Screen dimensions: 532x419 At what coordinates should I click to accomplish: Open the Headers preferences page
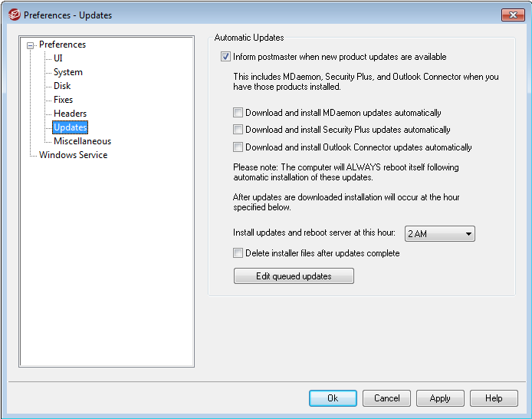point(71,114)
